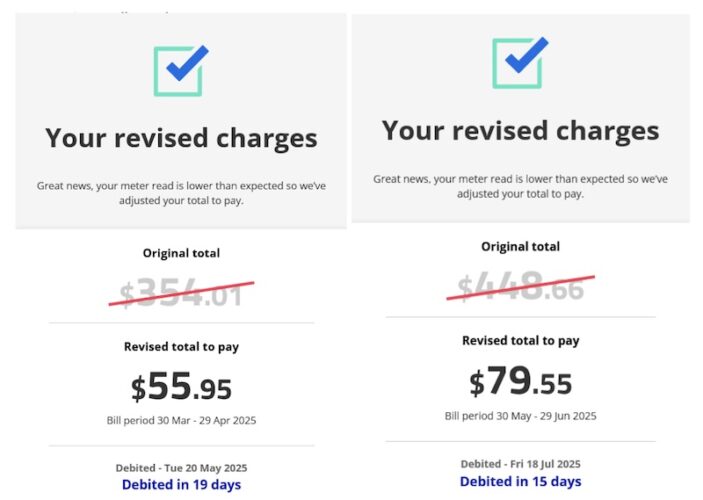
Task: Select the crossed-out $354.01 original total
Action: click(x=180, y=291)
